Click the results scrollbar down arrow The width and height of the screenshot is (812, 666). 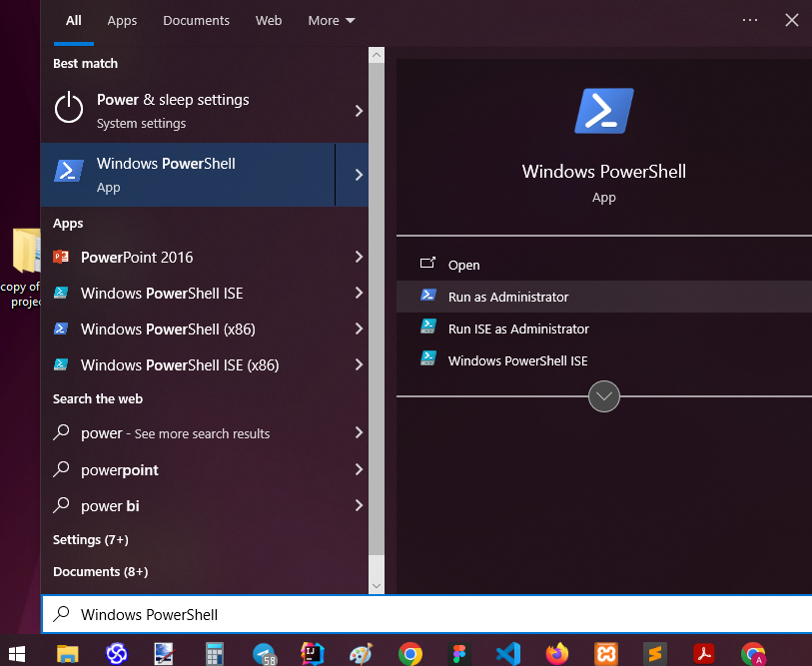point(377,586)
